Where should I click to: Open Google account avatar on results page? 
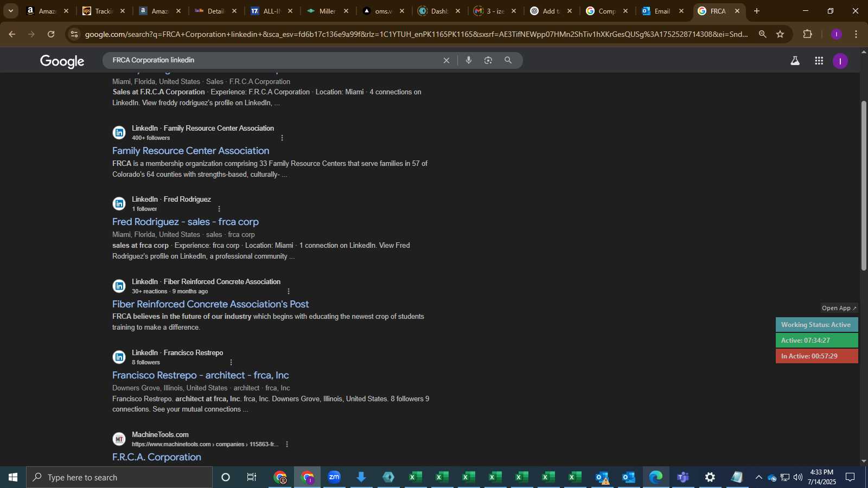[x=840, y=61]
